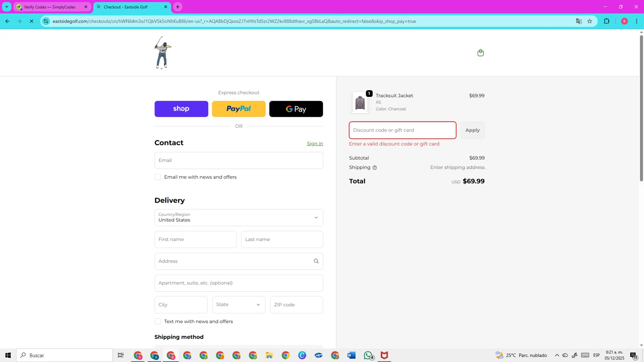Screen dimensions: 644x362
Task: Bookmark this page with the star icon
Action: pos(589,21)
